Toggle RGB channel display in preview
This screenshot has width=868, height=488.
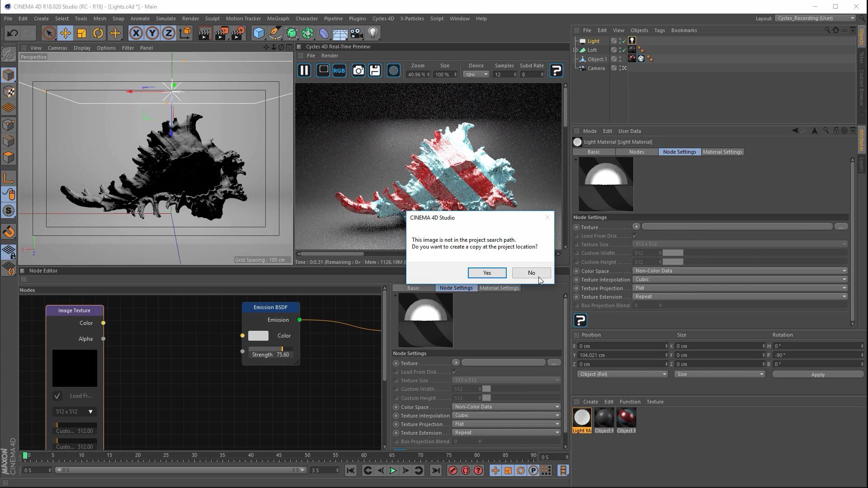(x=339, y=70)
